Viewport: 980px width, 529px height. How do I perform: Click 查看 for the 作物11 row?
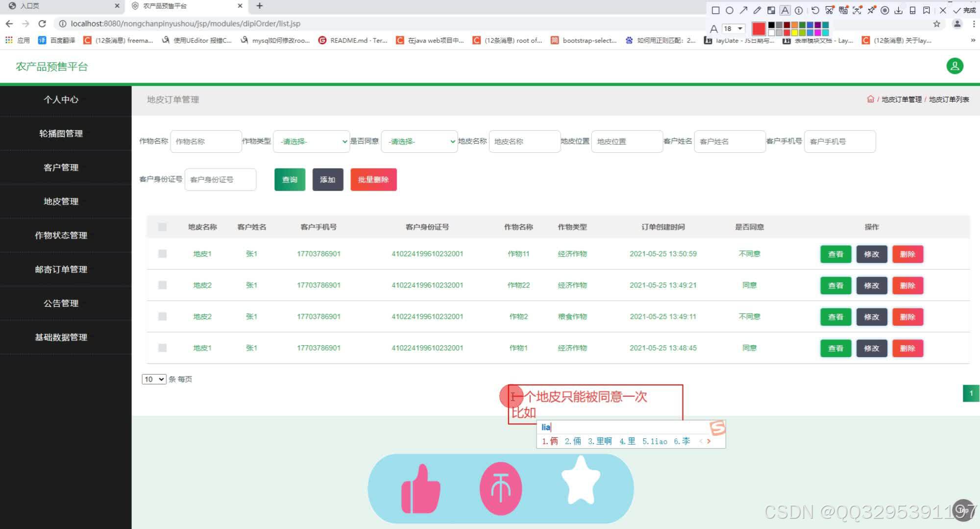pyautogui.click(x=835, y=254)
